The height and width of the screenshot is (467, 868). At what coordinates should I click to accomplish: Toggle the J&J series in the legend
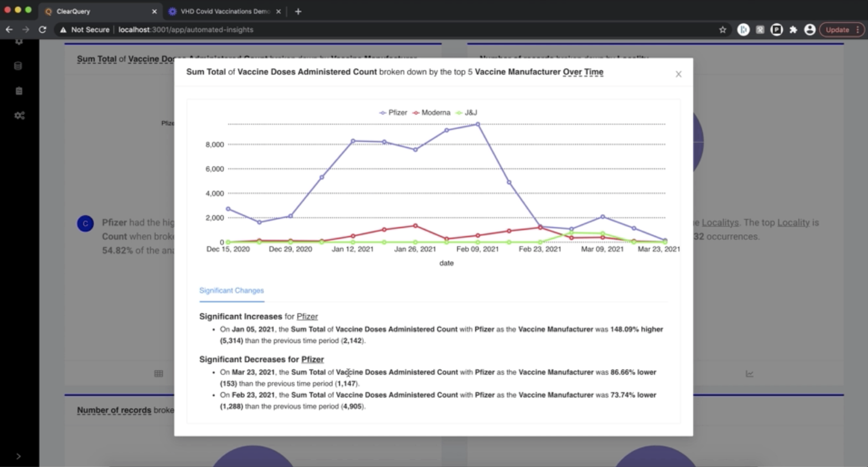[x=466, y=113]
